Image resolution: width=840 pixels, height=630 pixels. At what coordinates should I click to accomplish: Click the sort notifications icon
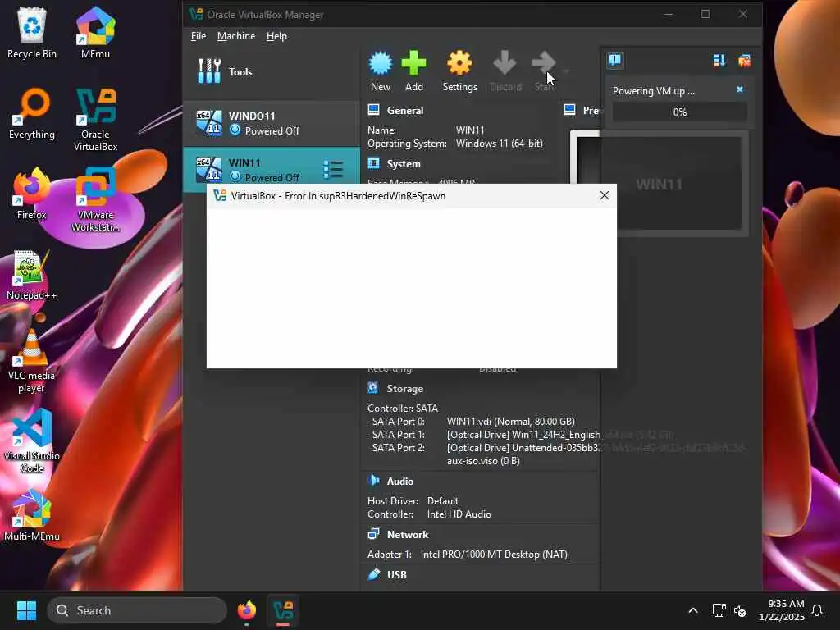(x=719, y=61)
